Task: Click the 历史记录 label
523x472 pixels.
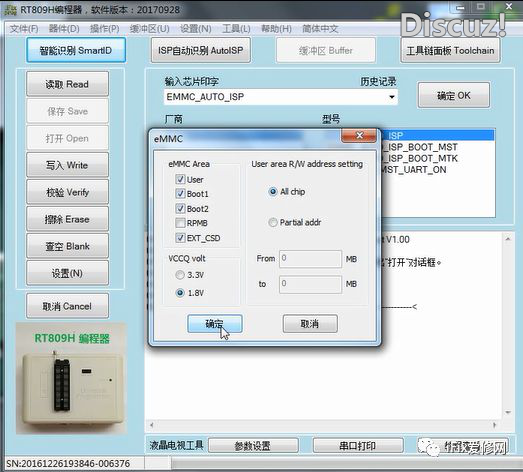Action: point(378,81)
